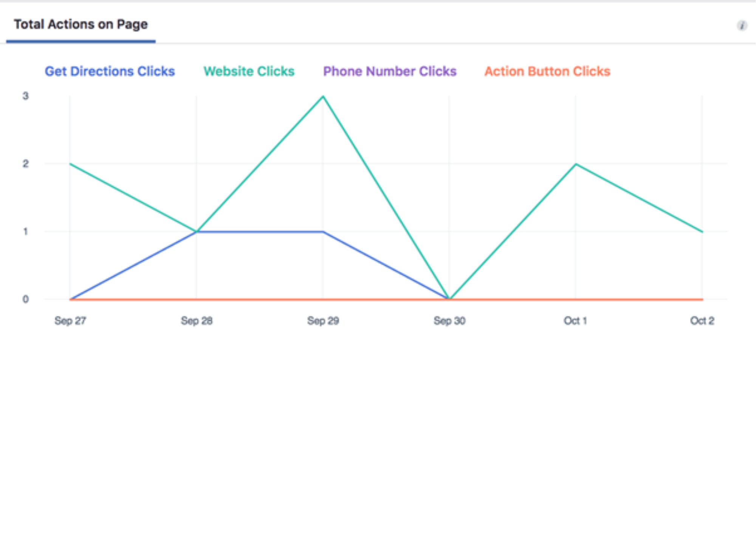756x534 pixels.
Task: Click Website Clicks data point at Sep 27
Action: point(70,164)
